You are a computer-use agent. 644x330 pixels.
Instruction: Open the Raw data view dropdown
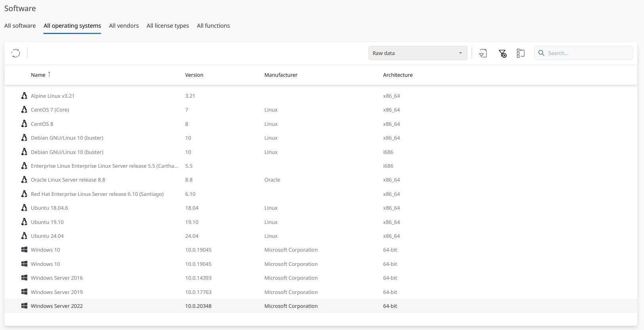pyautogui.click(x=418, y=53)
